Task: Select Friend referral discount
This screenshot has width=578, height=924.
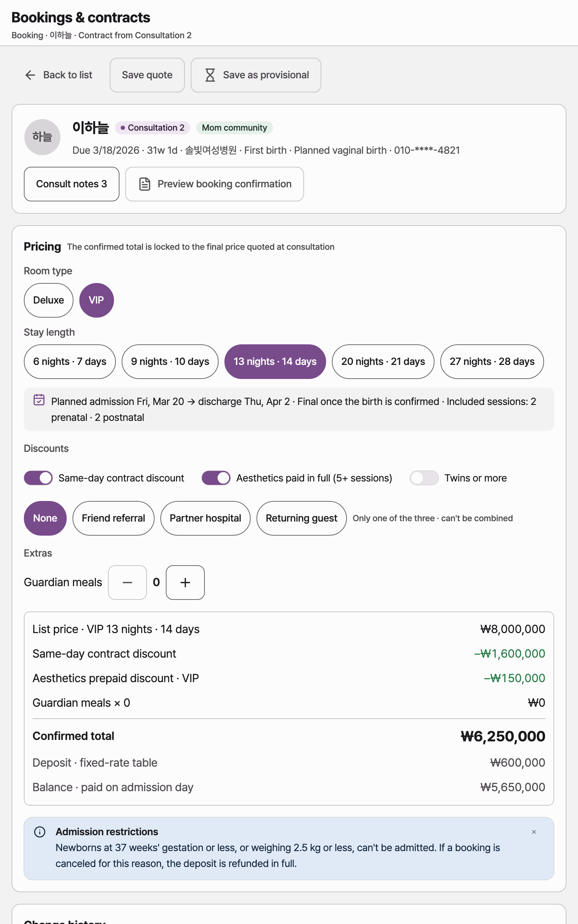Action: (113, 518)
